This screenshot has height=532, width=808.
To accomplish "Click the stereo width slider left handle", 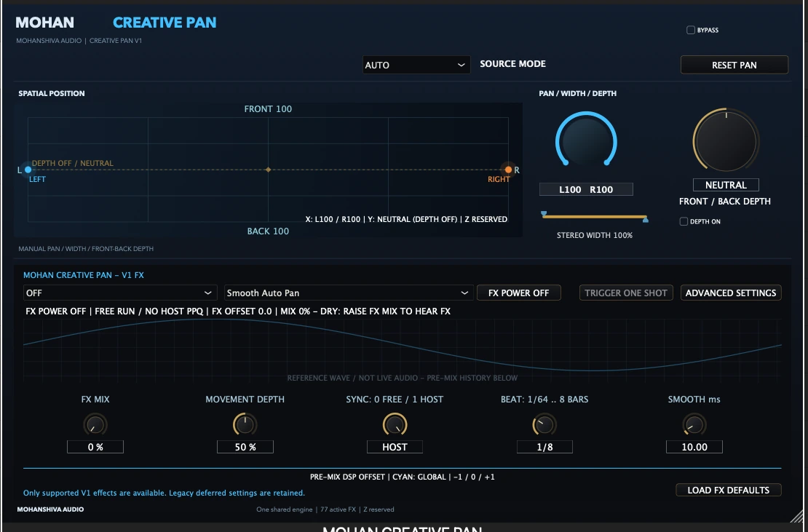I will click(544, 214).
